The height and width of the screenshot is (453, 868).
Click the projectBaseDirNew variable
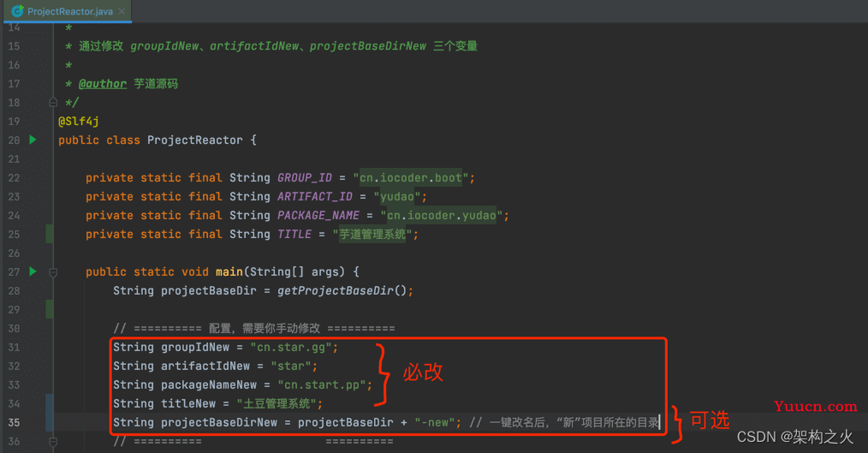tap(219, 422)
